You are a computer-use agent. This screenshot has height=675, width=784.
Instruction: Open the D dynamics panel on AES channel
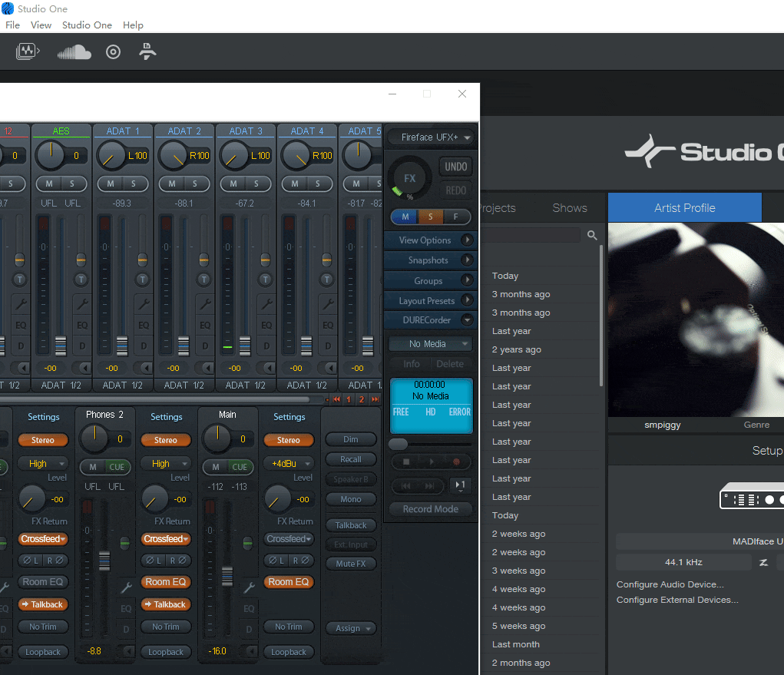pyautogui.click(x=82, y=346)
